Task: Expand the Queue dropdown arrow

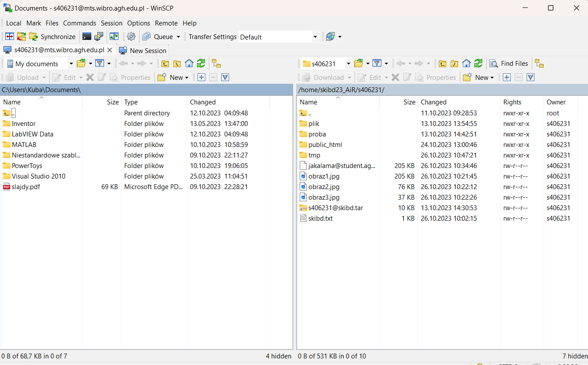Action: (x=178, y=37)
